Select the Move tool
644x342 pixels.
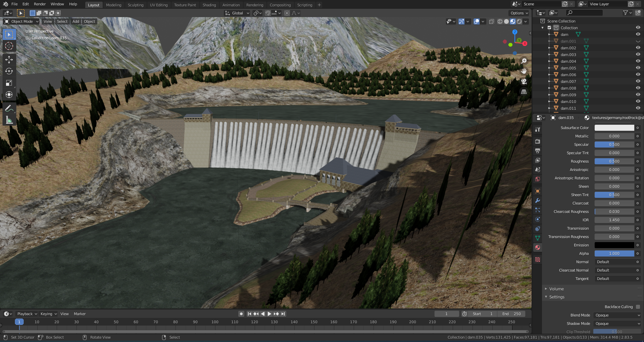click(x=9, y=60)
